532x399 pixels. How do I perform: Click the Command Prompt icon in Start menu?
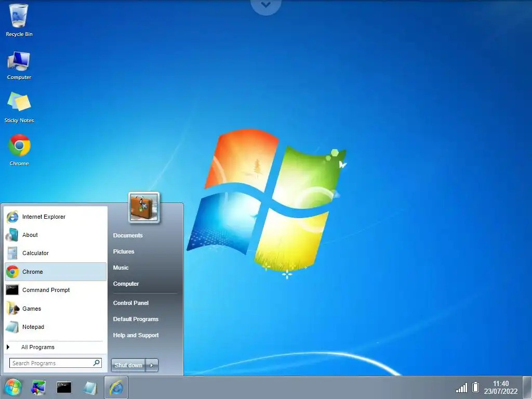pos(12,290)
